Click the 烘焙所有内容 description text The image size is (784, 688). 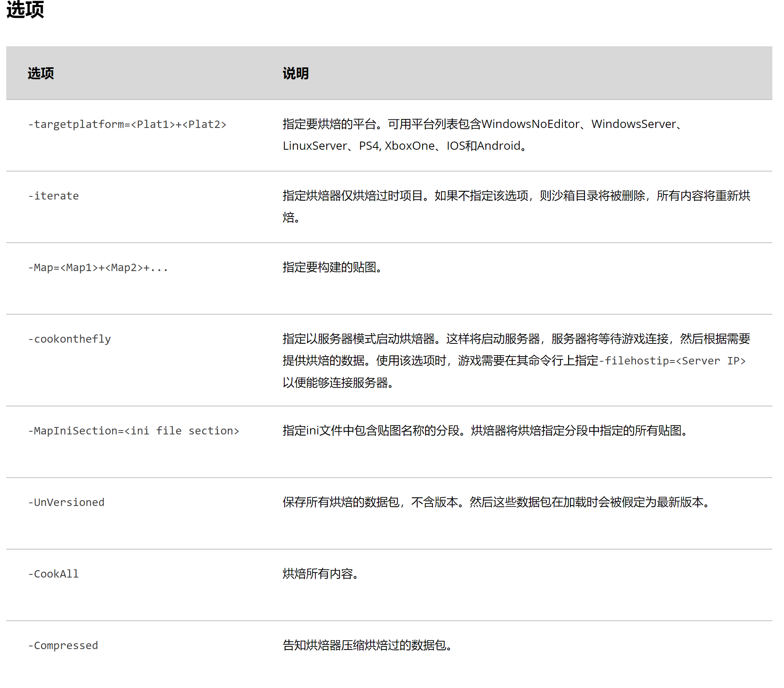pyautogui.click(x=320, y=574)
